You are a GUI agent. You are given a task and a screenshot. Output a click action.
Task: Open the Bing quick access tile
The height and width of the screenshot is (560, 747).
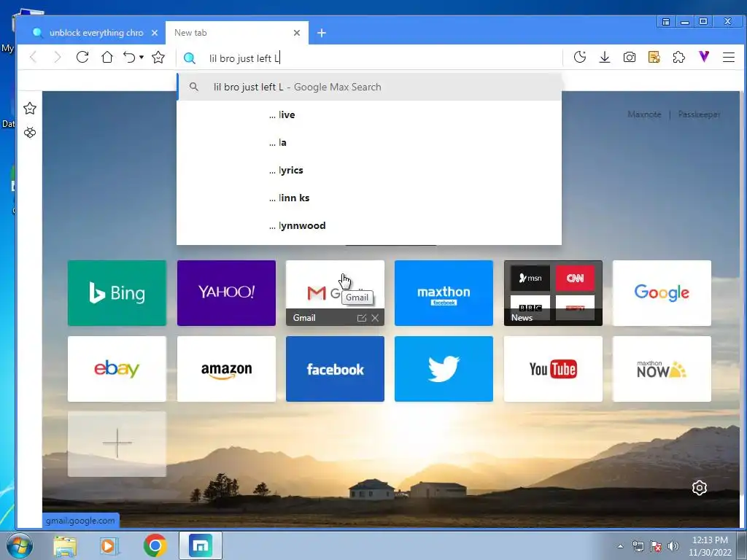[x=117, y=293]
